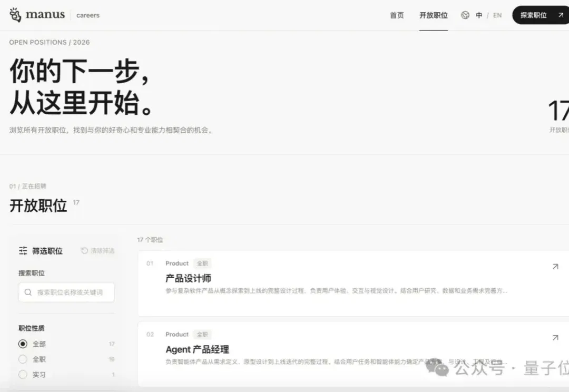Select the 开放职位 nav tab
The width and height of the screenshot is (569, 392).
(433, 15)
